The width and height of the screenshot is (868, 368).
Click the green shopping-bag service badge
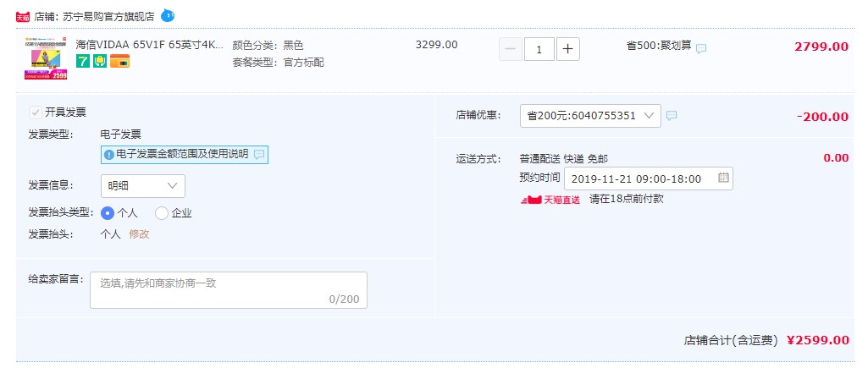[x=100, y=62]
